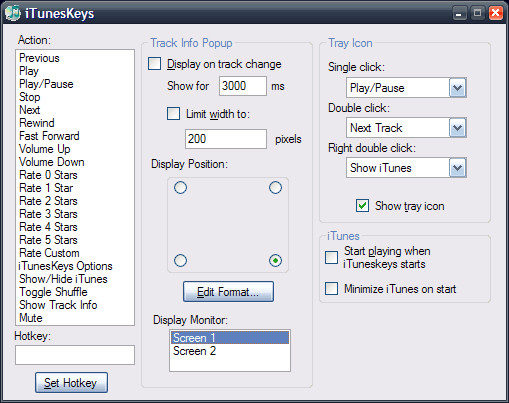Select the Rate 0 Stars action

click(x=75, y=175)
